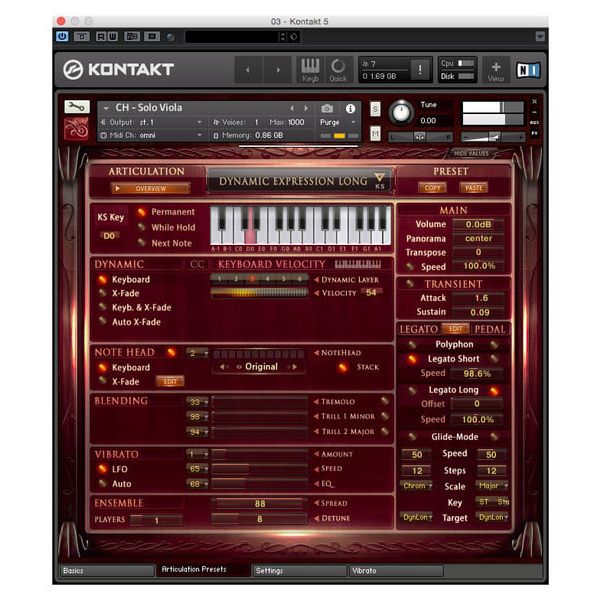Adjust the vibrato Speed slider
600x600 pixels.
tap(259, 468)
